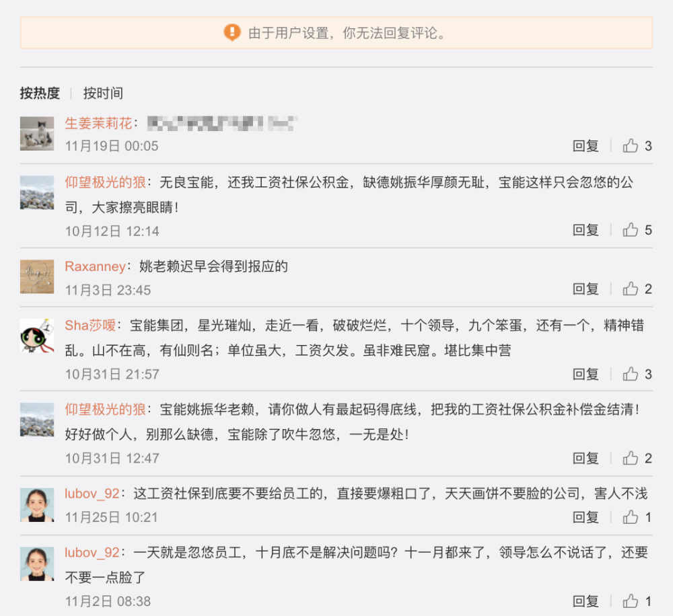The height and width of the screenshot is (616, 673).
Task: Like Raxanney's comment
Action: [x=630, y=288]
